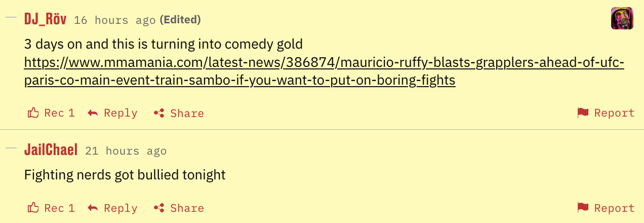This screenshot has height=223, width=644.
Task: Click reply arrow icon under DJ_Röv's comment
Action: pyautogui.click(x=93, y=113)
